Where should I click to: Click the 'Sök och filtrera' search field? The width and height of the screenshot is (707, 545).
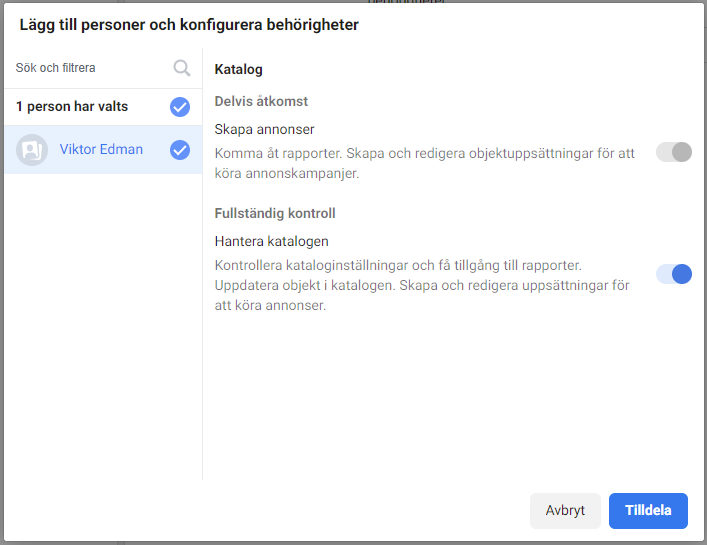(x=103, y=68)
